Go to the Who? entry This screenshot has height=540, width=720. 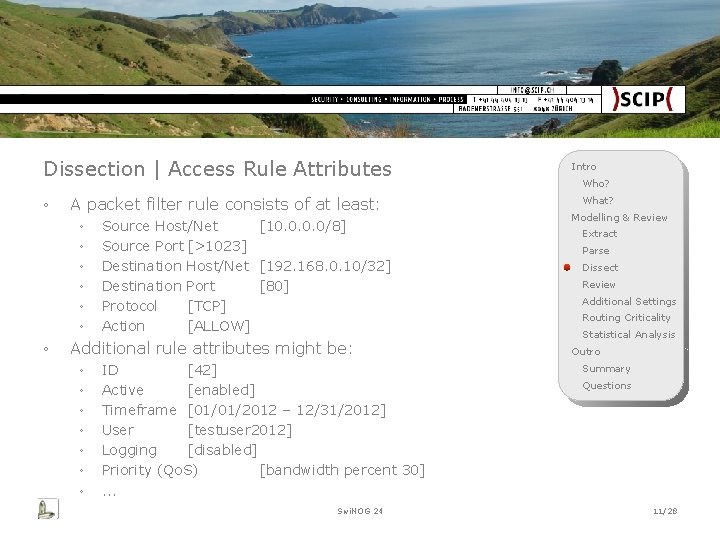[596, 184]
